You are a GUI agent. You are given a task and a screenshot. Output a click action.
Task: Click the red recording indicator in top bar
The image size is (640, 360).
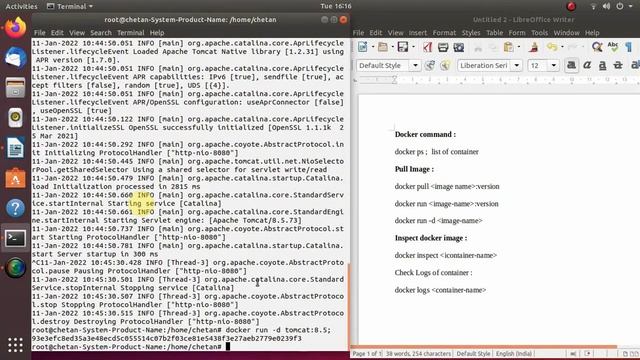[x=571, y=6]
